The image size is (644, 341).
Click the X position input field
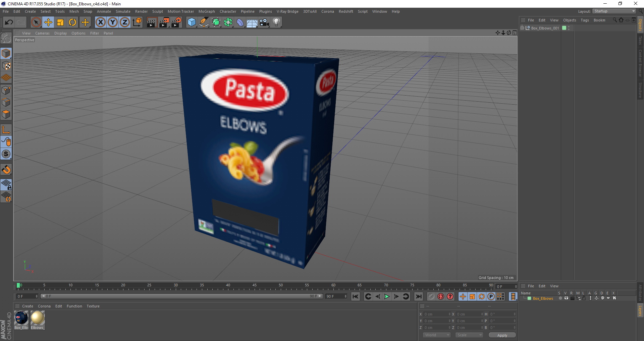click(x=437, y=314)
